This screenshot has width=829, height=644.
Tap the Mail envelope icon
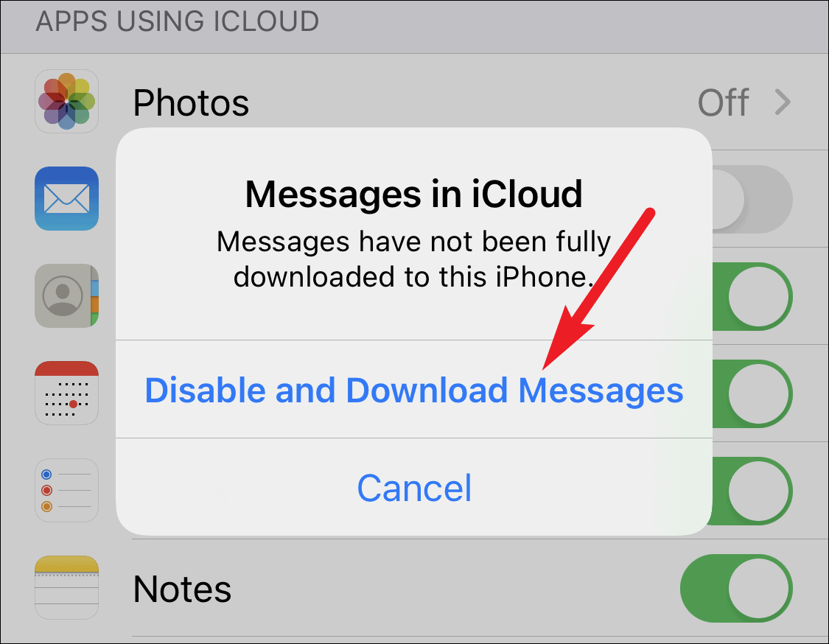[x=66, y=198]
